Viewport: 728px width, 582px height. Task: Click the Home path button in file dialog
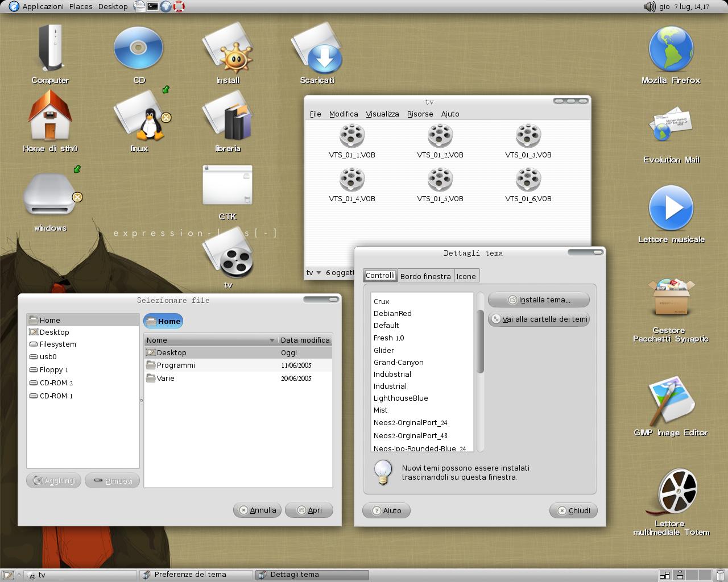pyautogui.click(x=163, y=321)
